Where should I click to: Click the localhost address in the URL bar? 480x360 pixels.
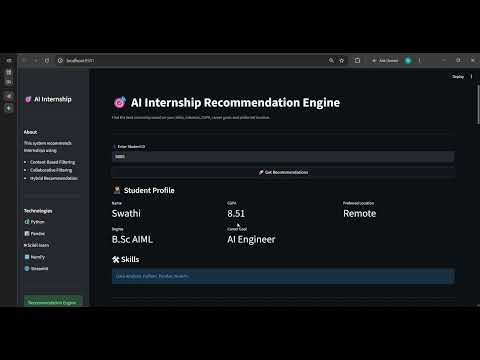pyautogui.click(x=80, y=60)
